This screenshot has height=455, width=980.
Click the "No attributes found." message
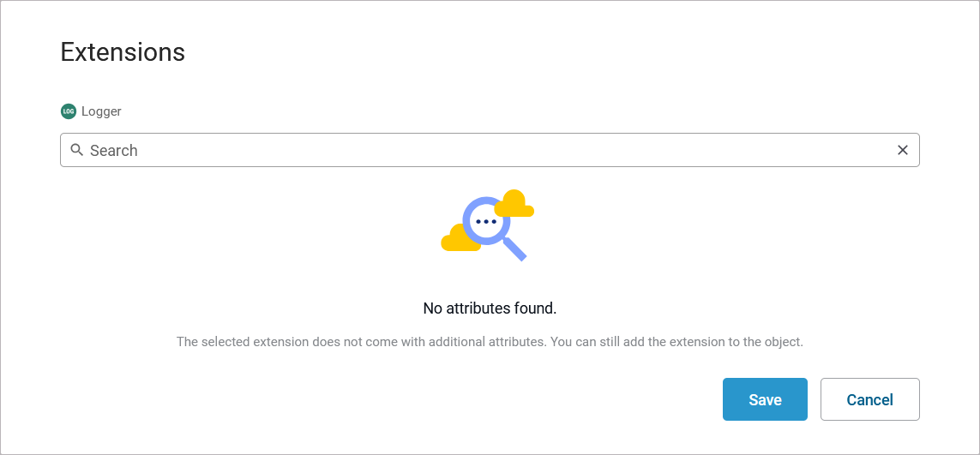(x=490, y=308)
